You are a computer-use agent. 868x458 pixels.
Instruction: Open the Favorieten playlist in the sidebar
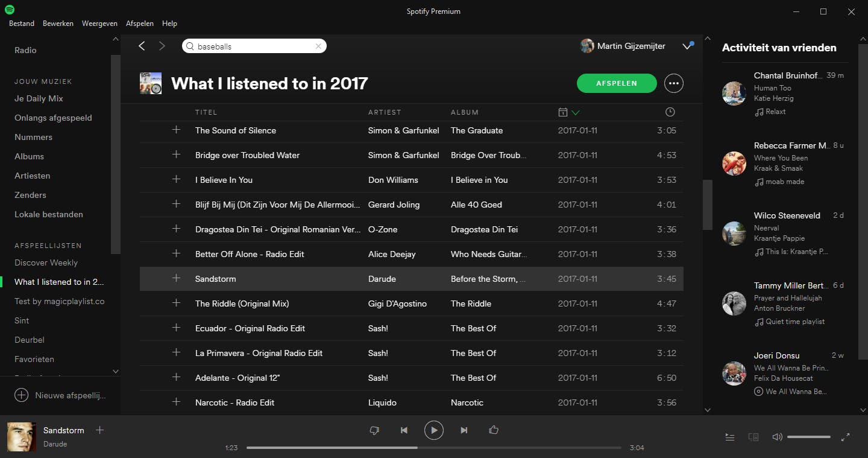tap(34, 359)
